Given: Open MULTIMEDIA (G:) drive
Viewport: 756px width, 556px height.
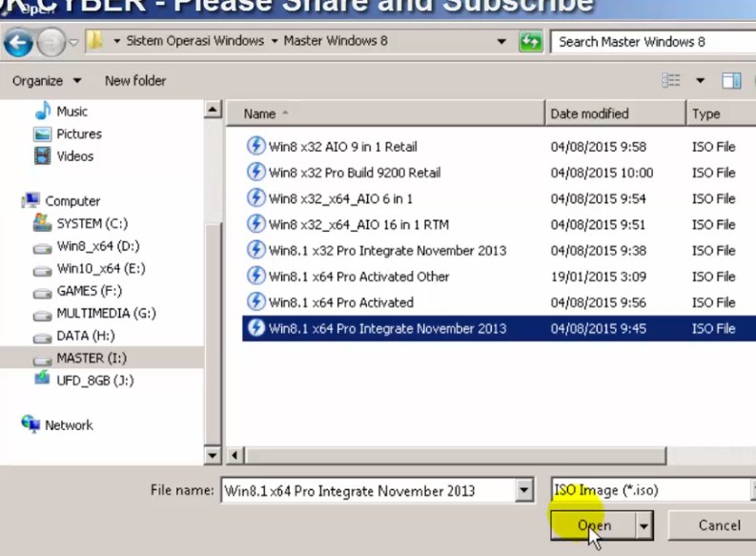Looking at the screenshot, I should click(x=94, y=314).
